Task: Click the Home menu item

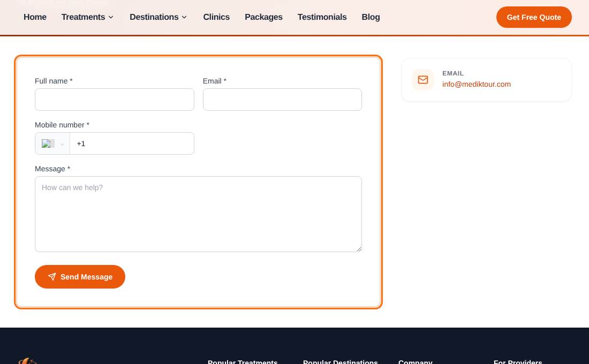Action: coord(35,17)
